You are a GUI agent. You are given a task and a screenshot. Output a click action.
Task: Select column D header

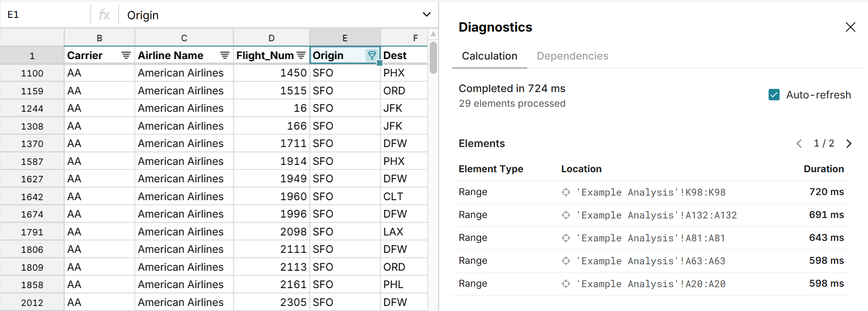272,38
